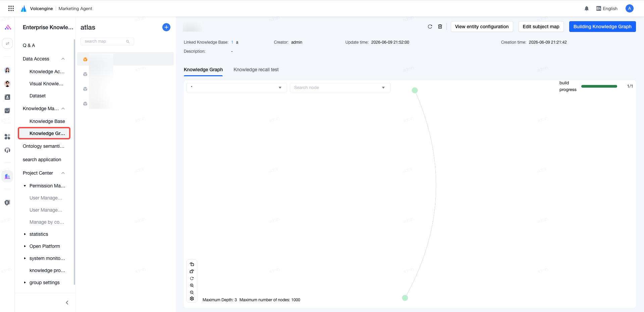Focus the search map input field
Screen dimensions: 644x312
107,41
